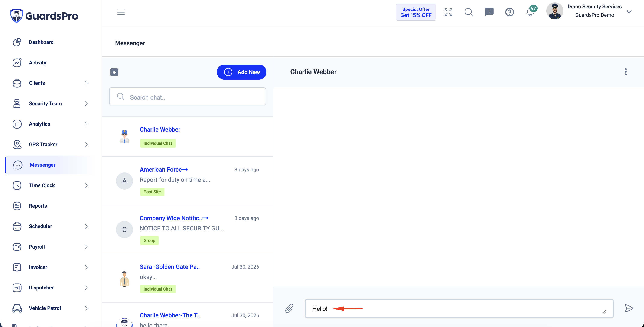The height and width of the screenshot is (327, 644).
Task: Send the message with paper plane
Action: coord(629,308)
